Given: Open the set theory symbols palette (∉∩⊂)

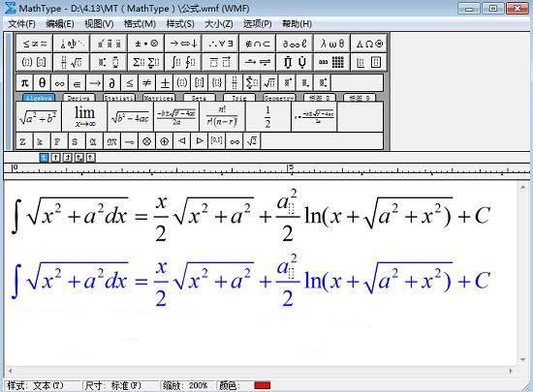Looking at the screenshot, I should pos(258,44).
